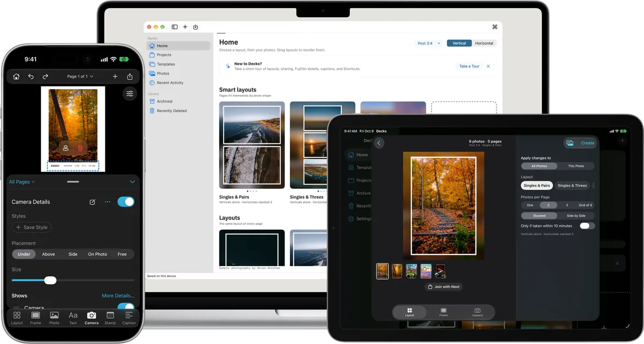Screen dimensions: 644x344
Task: Choose the Singles & Pairs layout chip on iPad
Action: coord(537,185)
